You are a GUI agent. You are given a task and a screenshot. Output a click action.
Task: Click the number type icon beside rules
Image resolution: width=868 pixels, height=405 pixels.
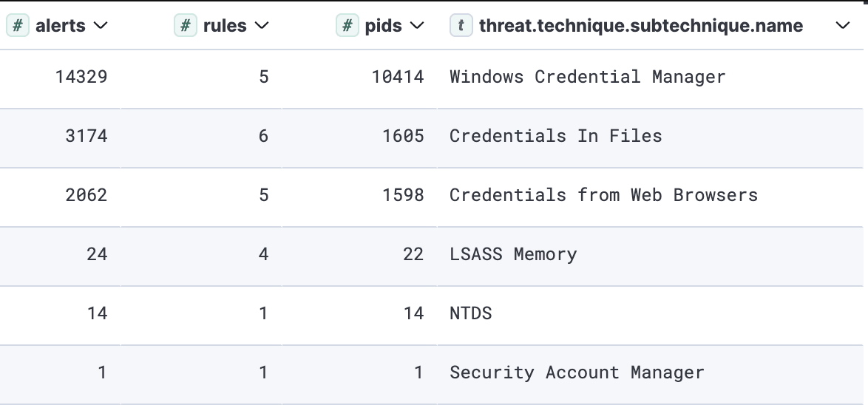tap(186, 26)
